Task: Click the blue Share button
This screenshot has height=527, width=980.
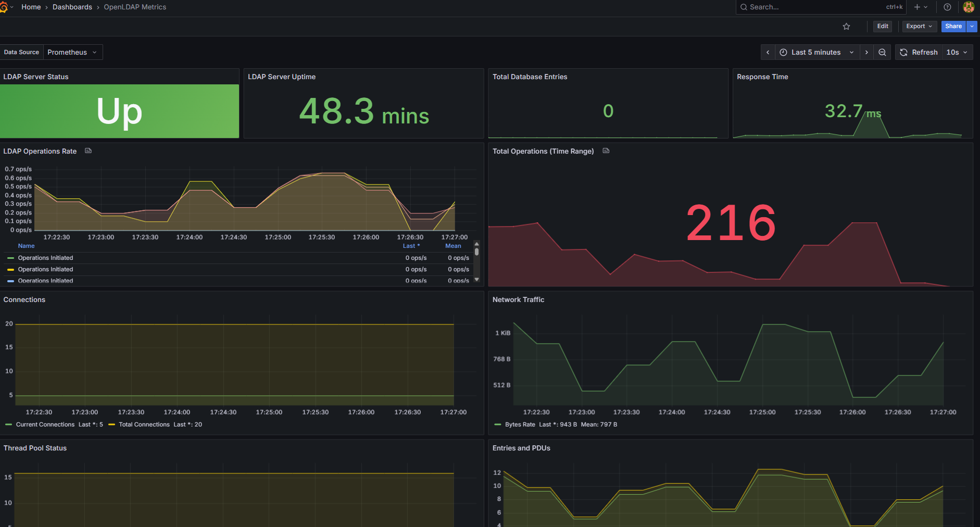Action: click(x=953, y=27)
